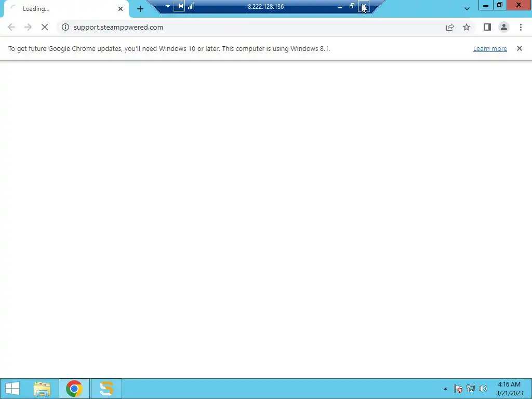This screenshot has width=532, height=399.
Task: Open Chrome three-dot menu
Action: pyautogui.click(x=521, y=27)
